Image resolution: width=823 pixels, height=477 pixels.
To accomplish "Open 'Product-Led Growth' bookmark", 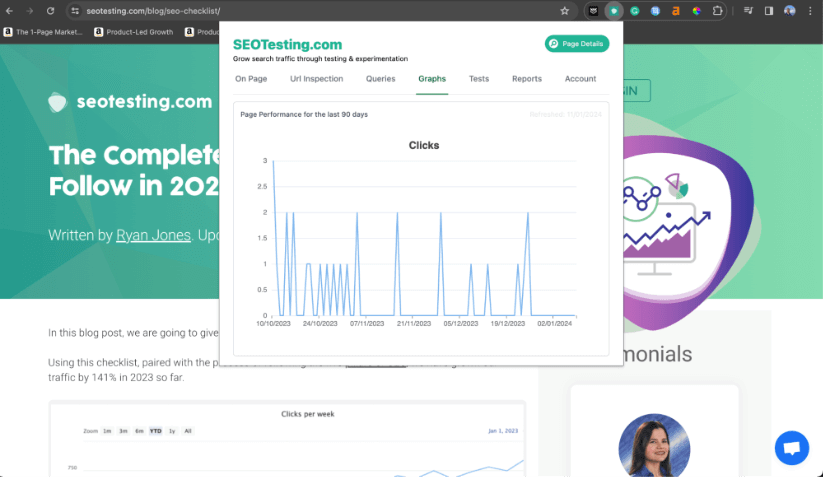I will pyautogui.click(x=134, y=32).
